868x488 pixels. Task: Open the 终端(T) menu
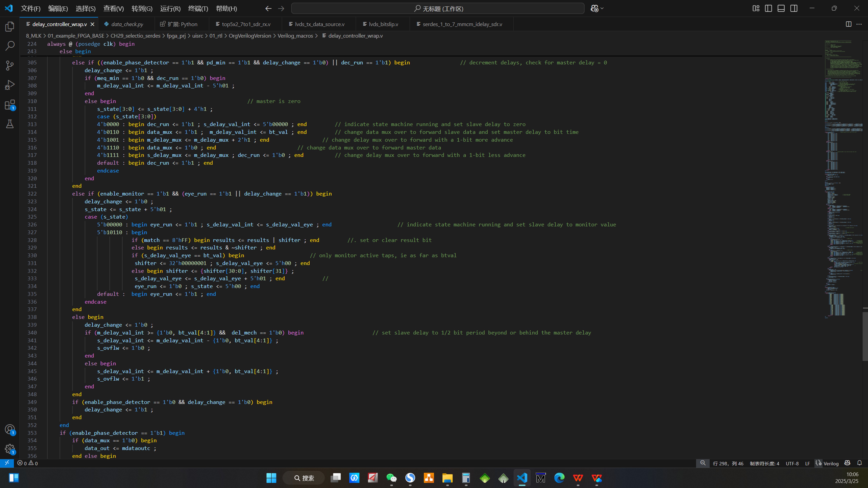tap(198, 8)
